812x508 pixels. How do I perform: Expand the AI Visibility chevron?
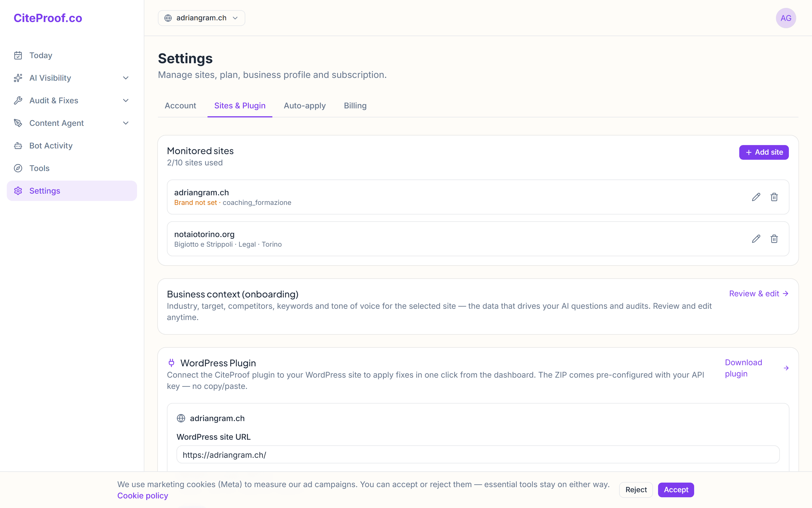tap(126, 78)
